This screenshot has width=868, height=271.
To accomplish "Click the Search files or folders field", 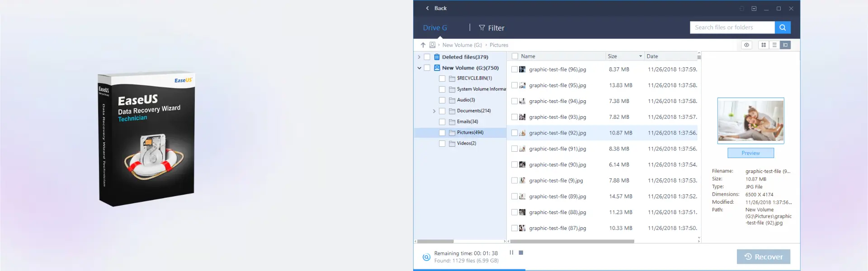I will (x=732, y=28).
